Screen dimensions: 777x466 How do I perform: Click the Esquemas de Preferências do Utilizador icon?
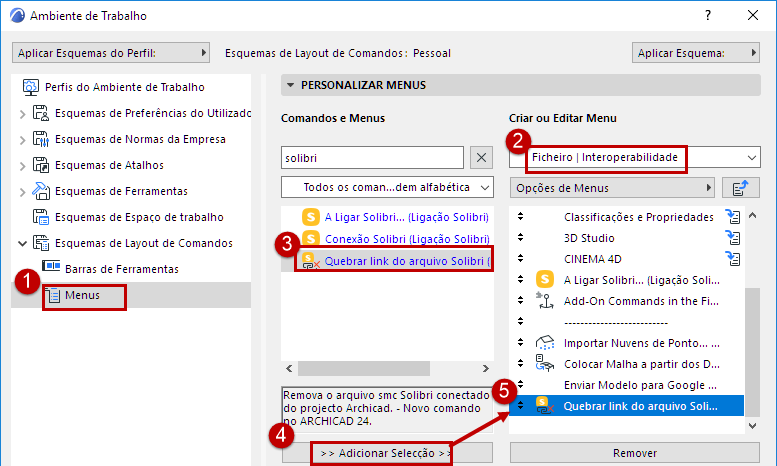pos(41,113)
